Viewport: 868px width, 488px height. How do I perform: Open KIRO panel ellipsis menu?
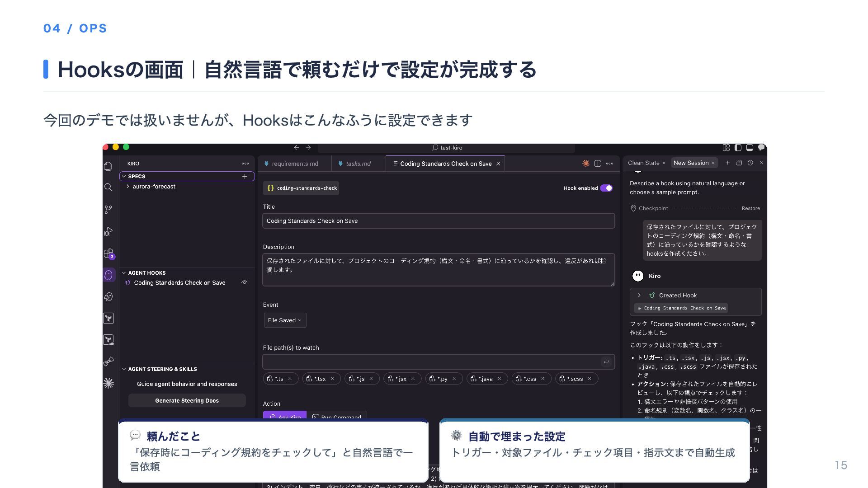tap(245, 164)
